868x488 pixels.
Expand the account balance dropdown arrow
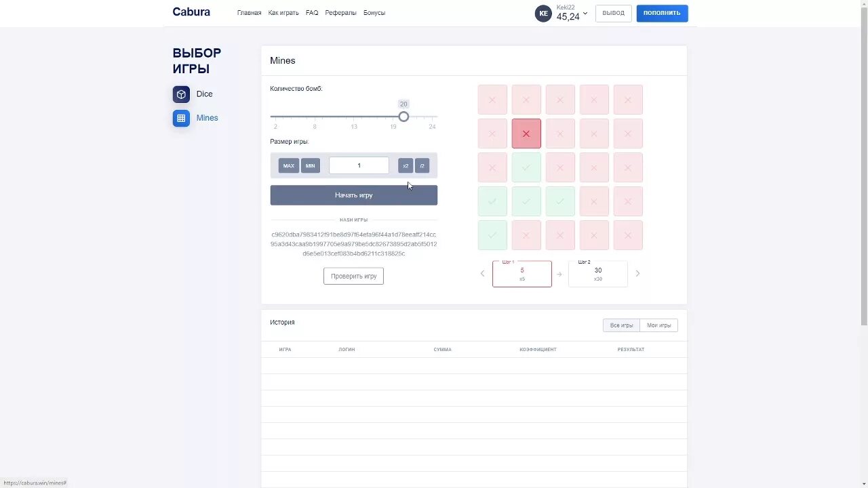[x=585, y=13]
